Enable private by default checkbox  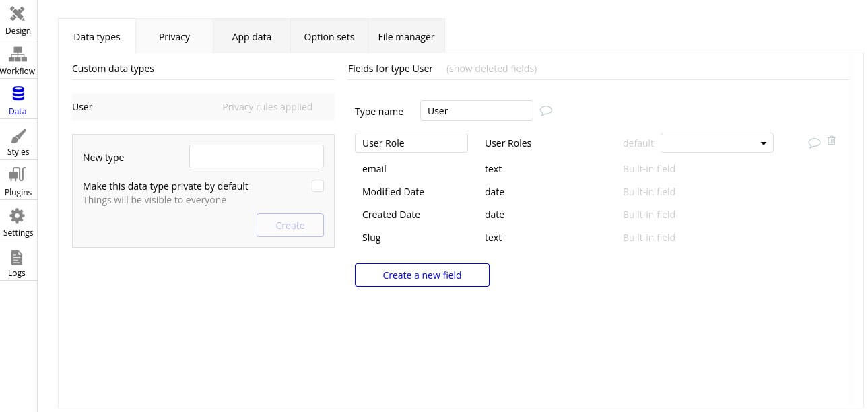point(318,186)
